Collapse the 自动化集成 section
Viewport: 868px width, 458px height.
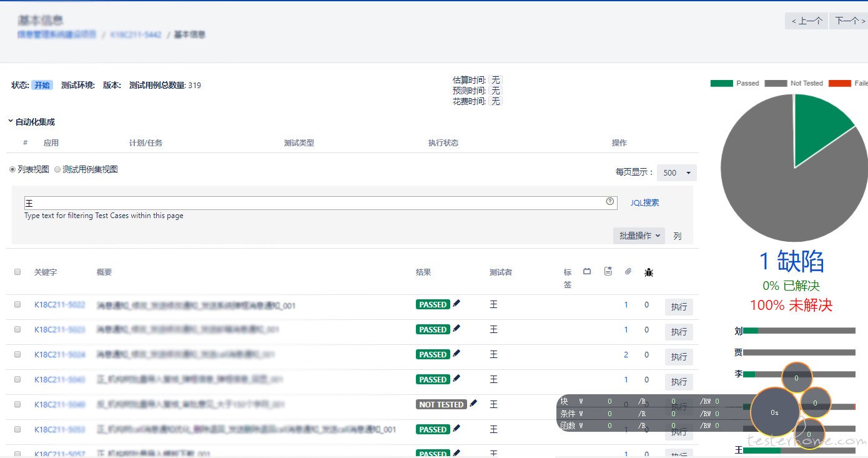11,122
